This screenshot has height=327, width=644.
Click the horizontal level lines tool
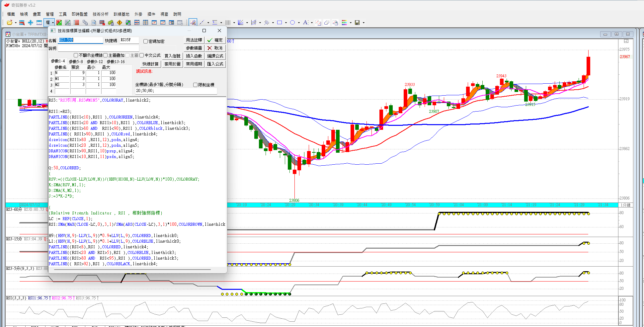click(x=215, y=23)
